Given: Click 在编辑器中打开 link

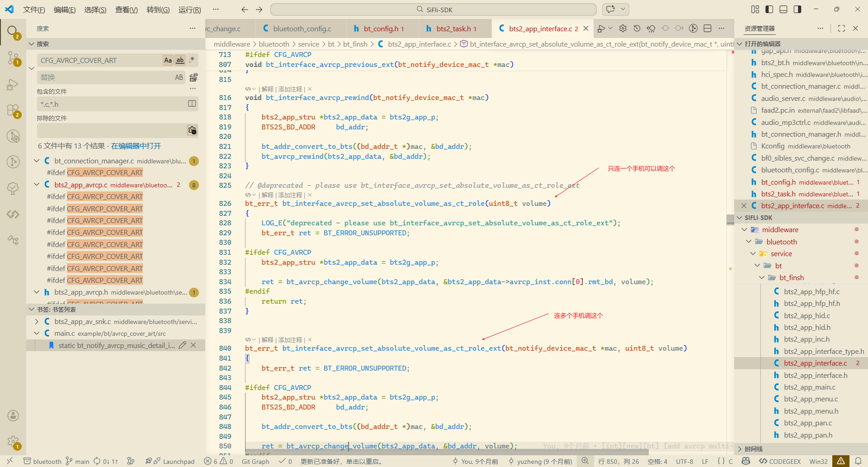Looking at the screenshot, I should click(x=136, y=146).
